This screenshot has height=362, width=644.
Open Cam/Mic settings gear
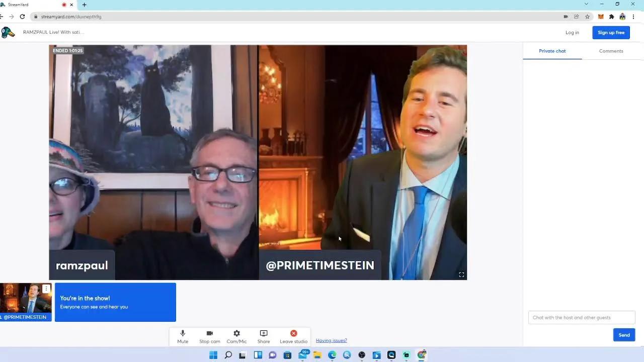(236, 336)
